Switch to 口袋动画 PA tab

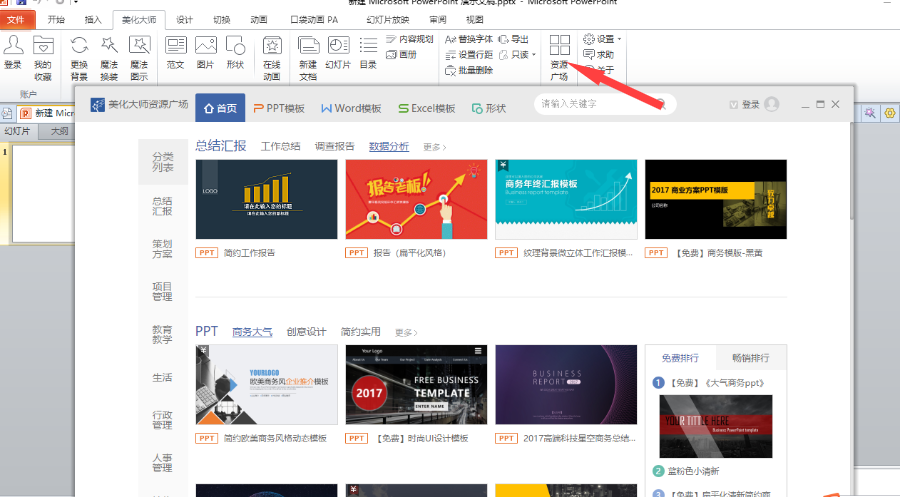click(314, 20)
